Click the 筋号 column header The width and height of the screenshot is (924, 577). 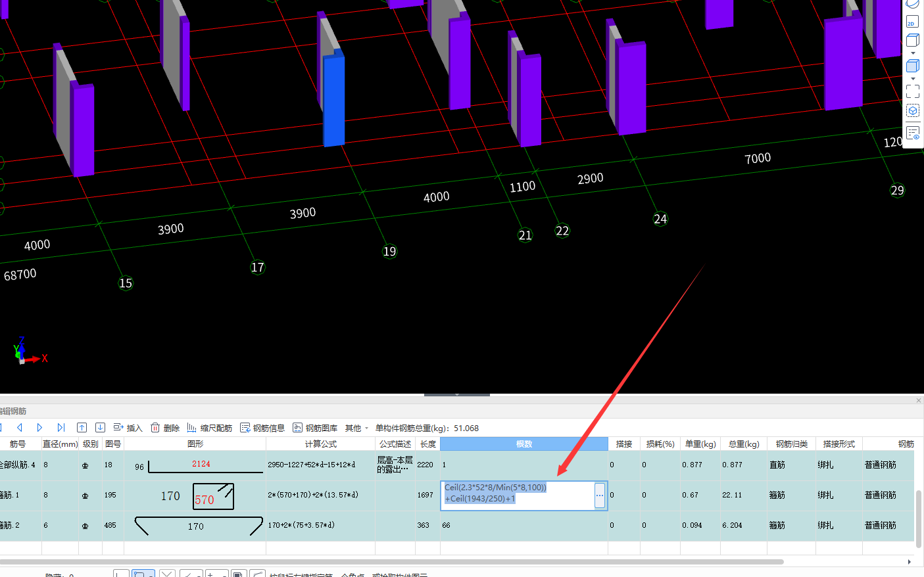tap(18, 444)
